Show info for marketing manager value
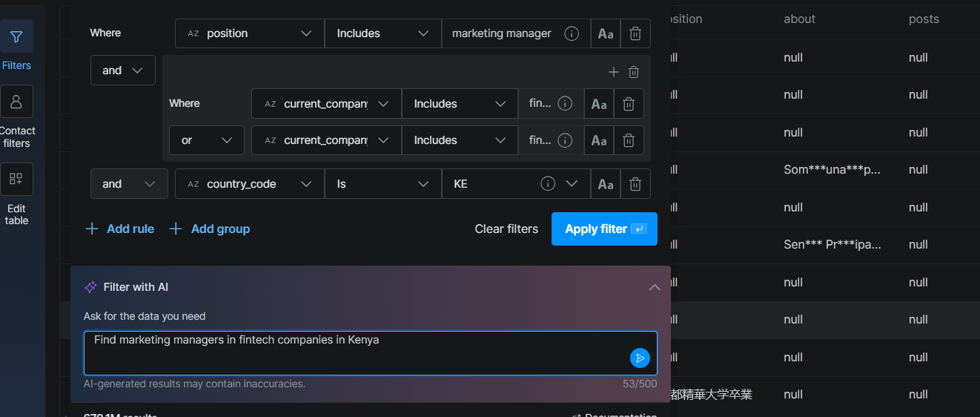980x417 pixels. pos(572,33)
